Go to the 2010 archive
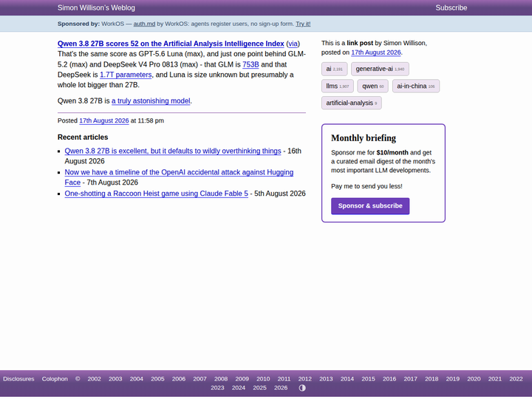532x399 pixels. click(263, 379)
